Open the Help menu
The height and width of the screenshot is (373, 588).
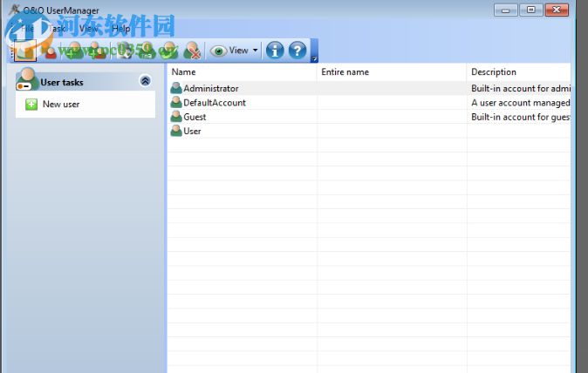tap(120, 29)
